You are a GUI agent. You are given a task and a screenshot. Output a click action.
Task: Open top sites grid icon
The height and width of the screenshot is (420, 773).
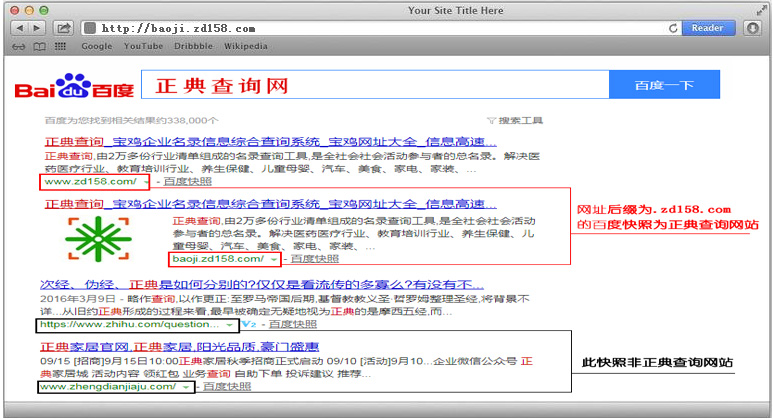click(60, 46)
